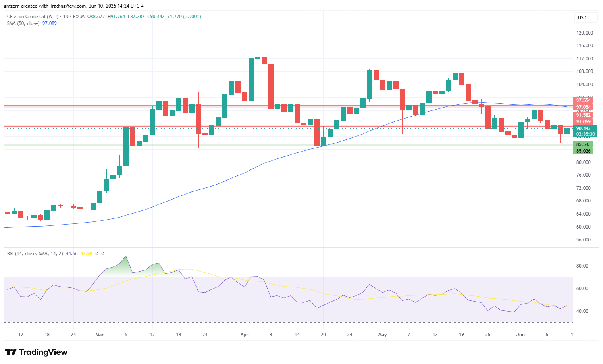Click the +1.770 (+2.00%) change readout
The height and width of the screenshot is (364, 603).
(184, 17)
